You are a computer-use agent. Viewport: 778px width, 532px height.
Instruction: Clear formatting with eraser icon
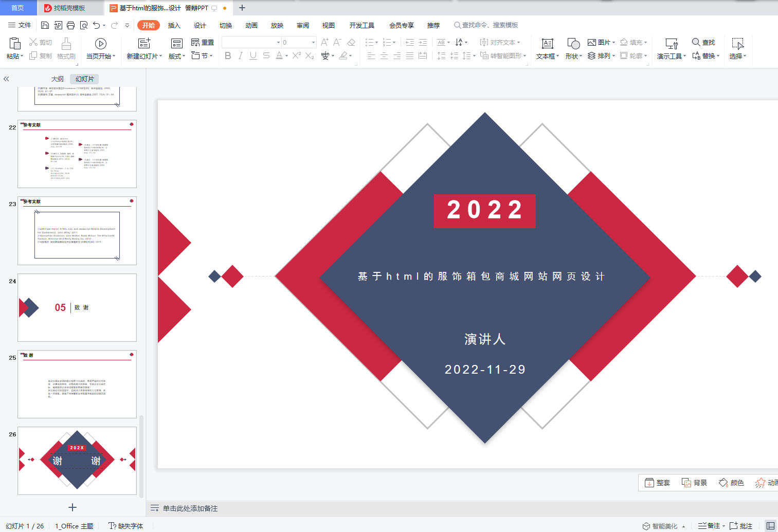pyautogui.click(x=351, y=42)
